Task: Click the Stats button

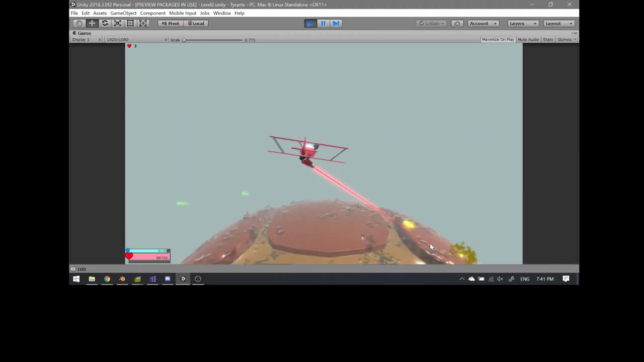Action: [548, 39]
